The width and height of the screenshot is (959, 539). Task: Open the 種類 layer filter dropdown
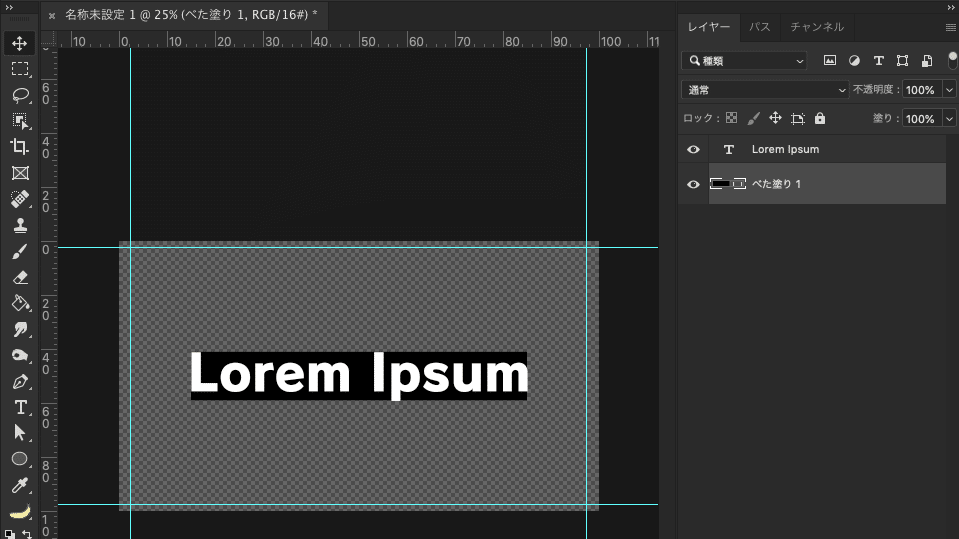click(744, 61)
